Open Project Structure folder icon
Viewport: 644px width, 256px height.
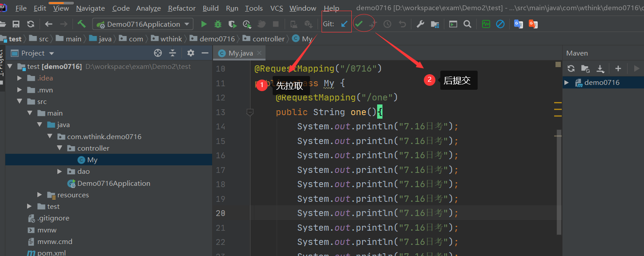pyautogui.click(x=435, y=24)
